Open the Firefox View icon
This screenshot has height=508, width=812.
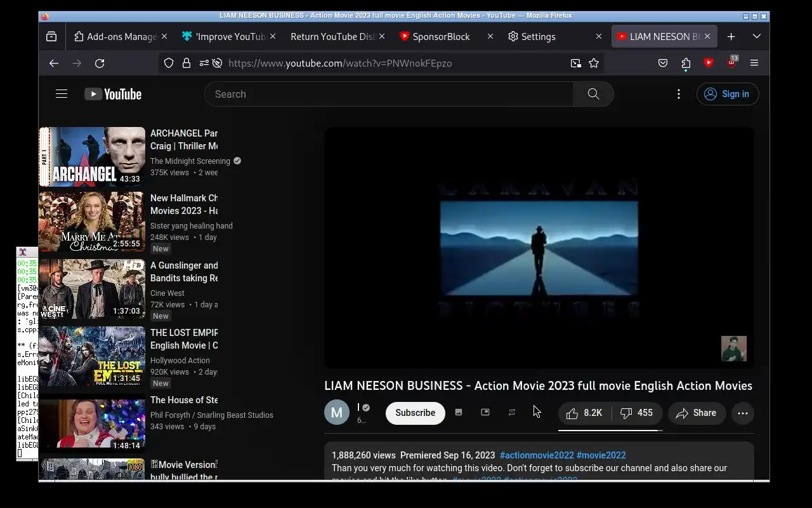click(51, 37)
